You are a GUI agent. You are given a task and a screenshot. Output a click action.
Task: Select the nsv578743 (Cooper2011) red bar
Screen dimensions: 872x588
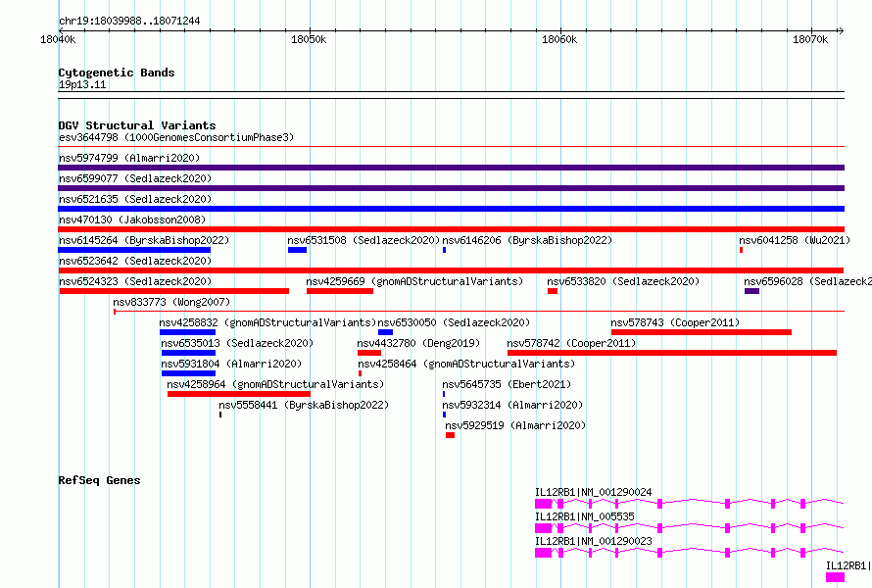[702, 332]
